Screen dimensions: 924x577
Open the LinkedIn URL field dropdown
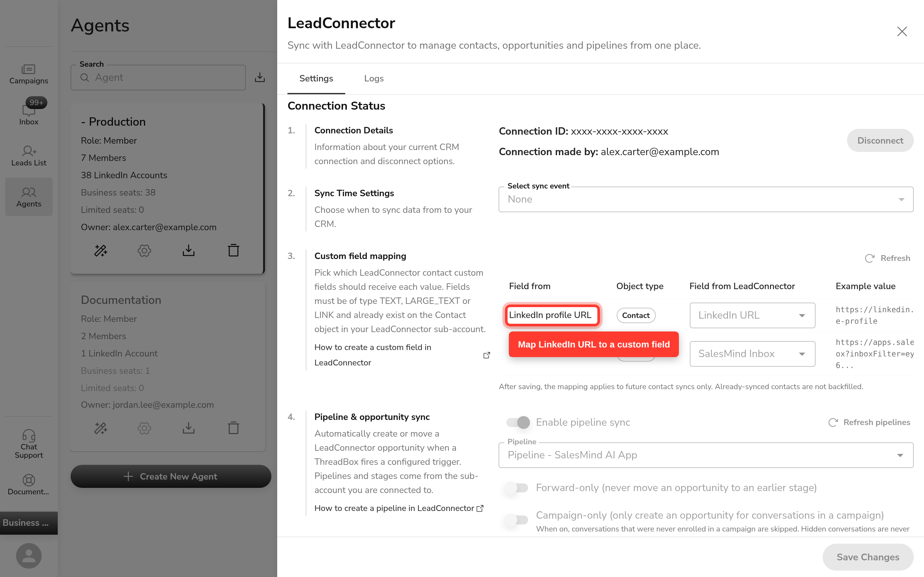pos(752,315)
